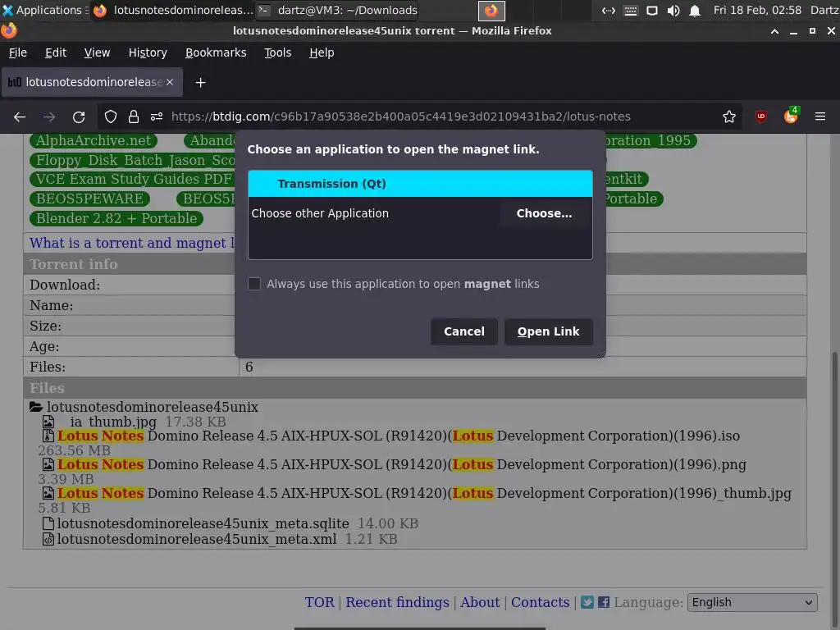
Task: Click the file icon beside meta.sqlite
Action: pyautogui.click(x=48, y=523)
